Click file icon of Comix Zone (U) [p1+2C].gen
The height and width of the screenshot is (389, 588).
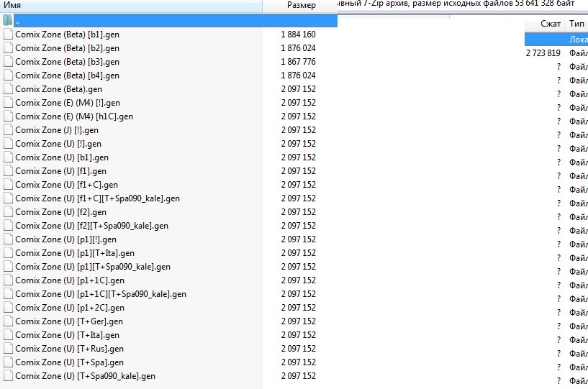8,308
